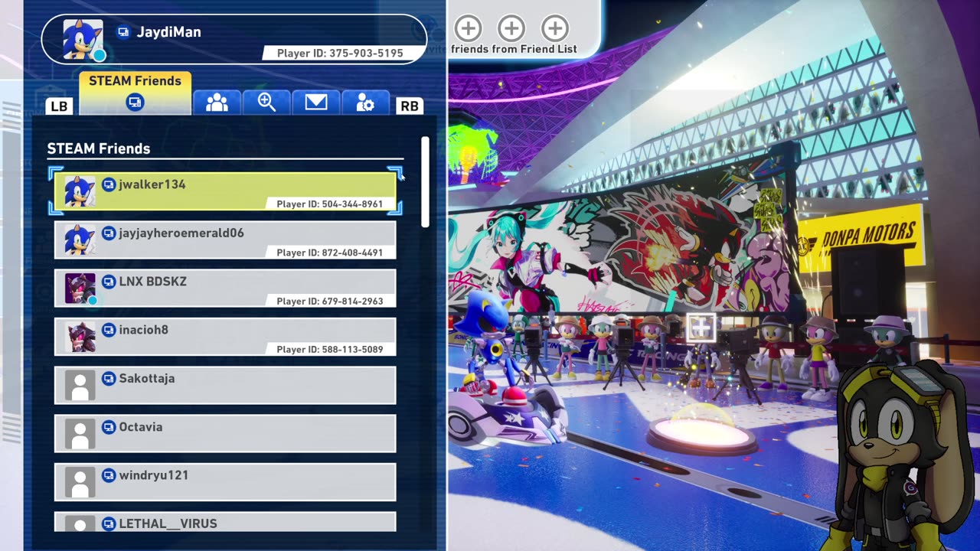Click jwalker134's Sonic avatar
This screenshot has width=980, height=551.
click(80, 191)
